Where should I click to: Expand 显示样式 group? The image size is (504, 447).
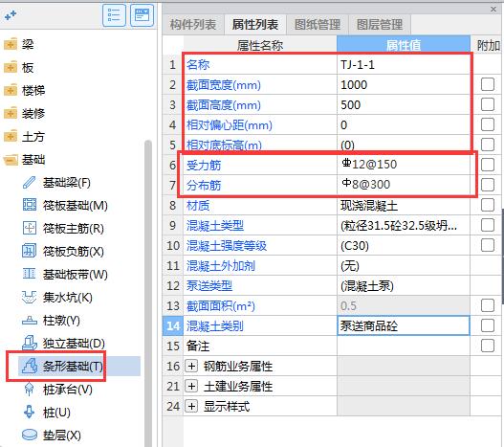pyautogui.click(x=191, y=406)
